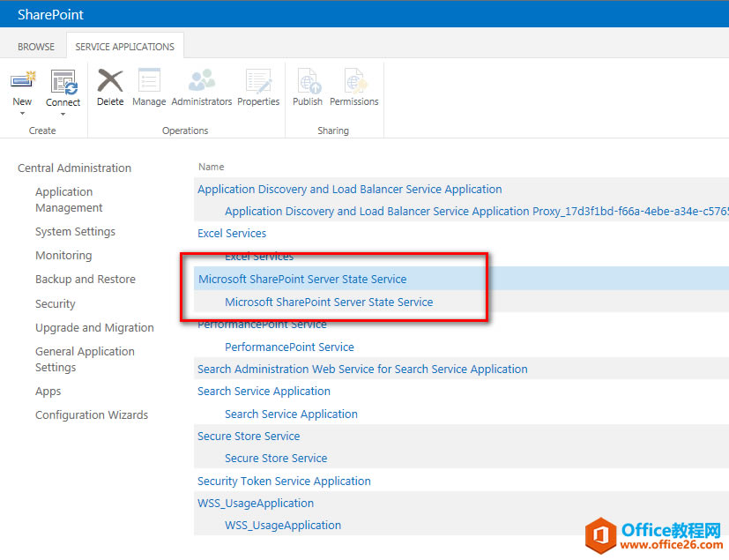Select the SERVICE APPLICATIONS ribbon tab
729x560 pixels.
coord(124,46)
